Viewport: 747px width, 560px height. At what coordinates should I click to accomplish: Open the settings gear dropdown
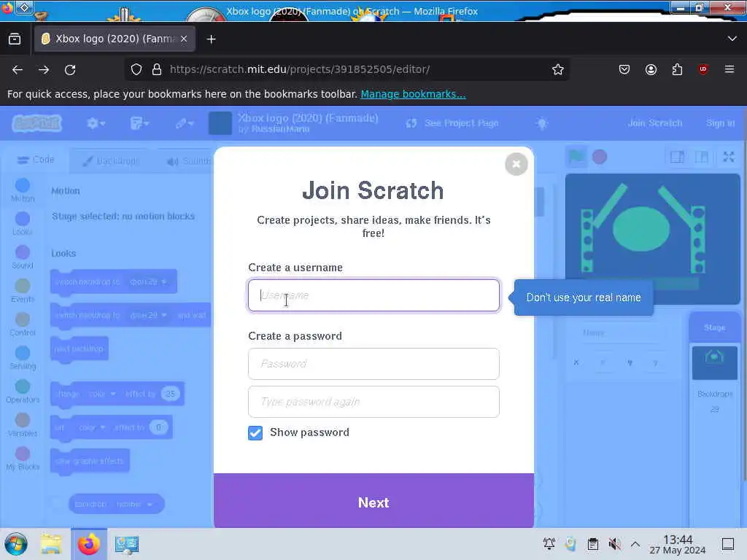[96, 123]
